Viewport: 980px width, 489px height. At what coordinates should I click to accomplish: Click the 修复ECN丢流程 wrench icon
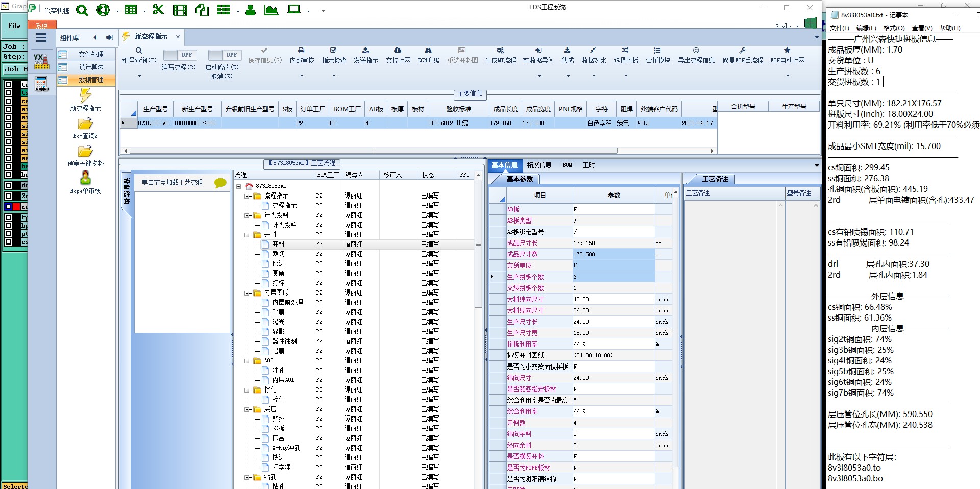pyautogui.click(x=742, y=51)
